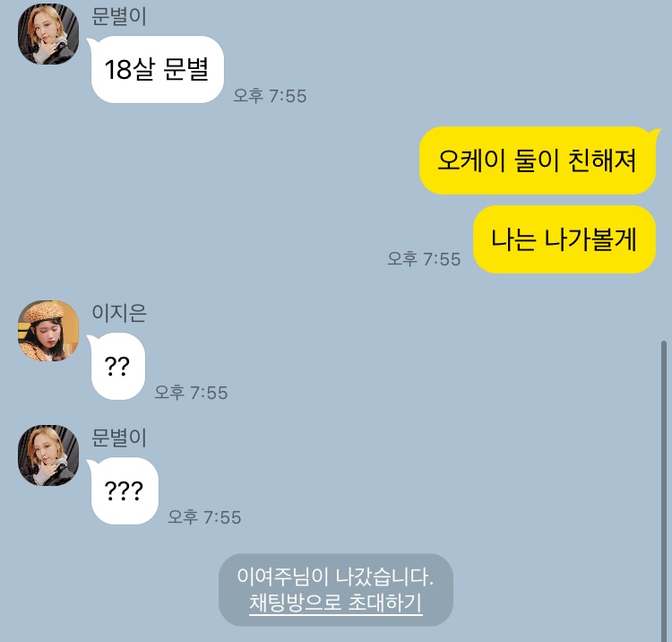Viewport: 672px width, 642px height.
Task: Tap the 문별이 name above ??? bubble
Action: pos(119,438)
